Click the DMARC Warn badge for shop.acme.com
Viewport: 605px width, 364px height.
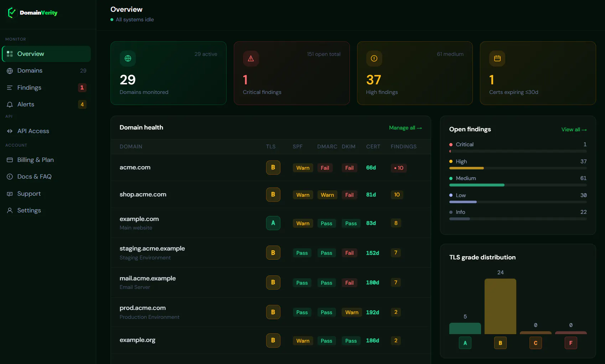[327, 195]
